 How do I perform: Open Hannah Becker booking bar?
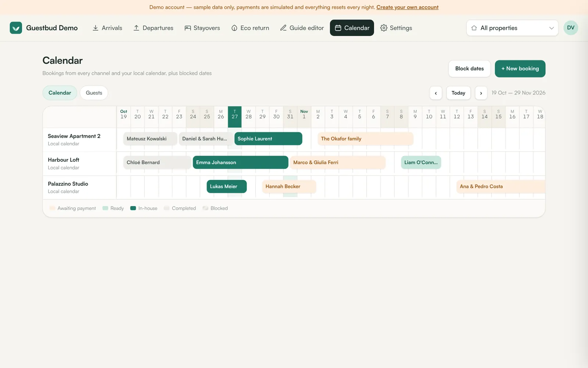pos(289,187)
